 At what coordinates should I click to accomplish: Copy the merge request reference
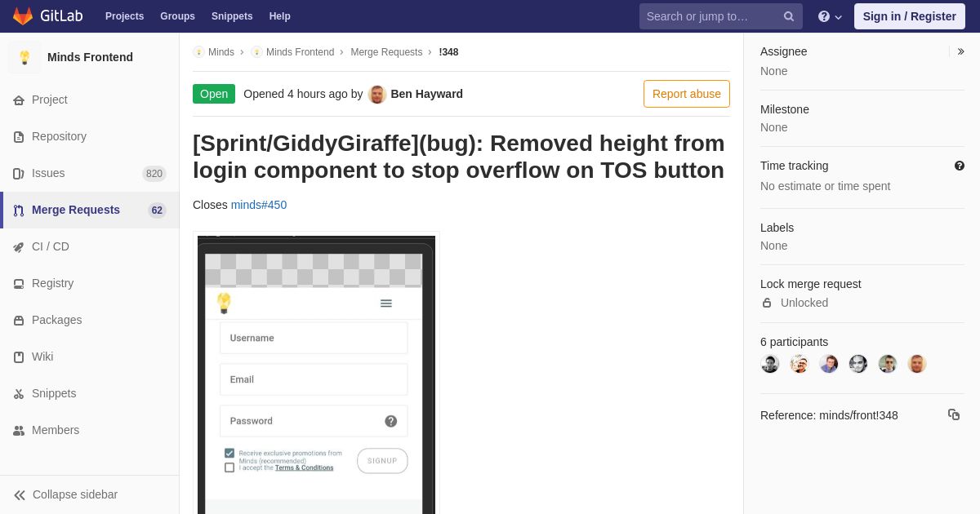954,414
